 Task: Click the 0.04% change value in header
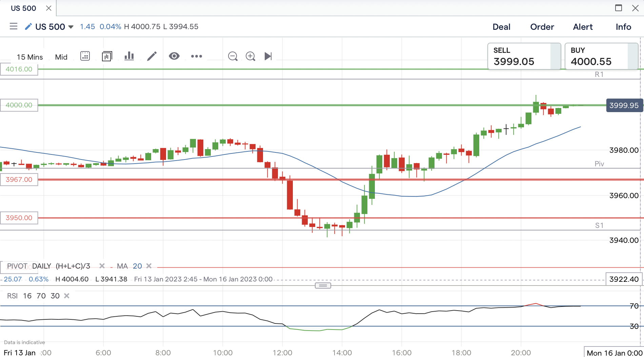pyautogui.click(x=110, y=27)
